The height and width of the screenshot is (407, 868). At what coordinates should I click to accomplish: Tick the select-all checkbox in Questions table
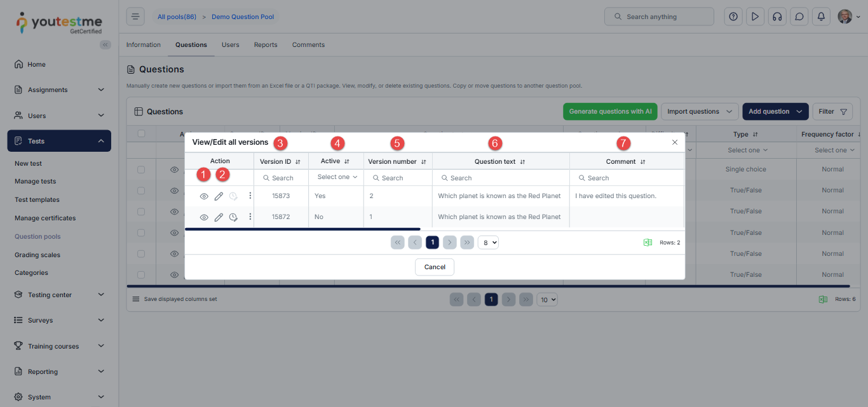click(141, 133)
